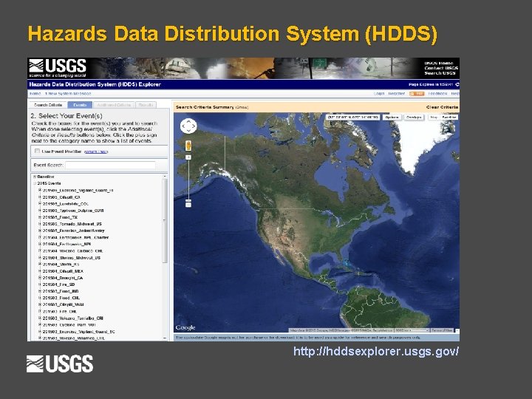Open the USGS Home header link

pyautogui.click(x=439, y=63)
